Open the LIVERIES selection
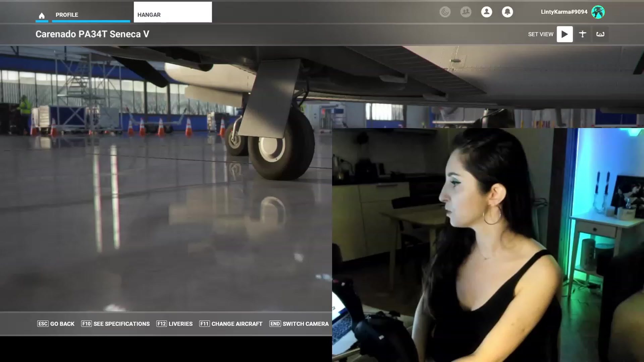 point(174,324)
